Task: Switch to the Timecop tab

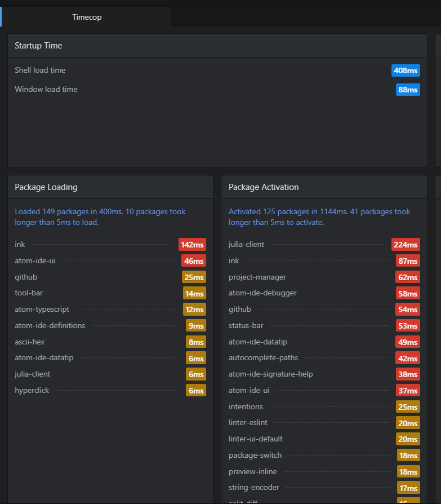Action: pos(87,17)
